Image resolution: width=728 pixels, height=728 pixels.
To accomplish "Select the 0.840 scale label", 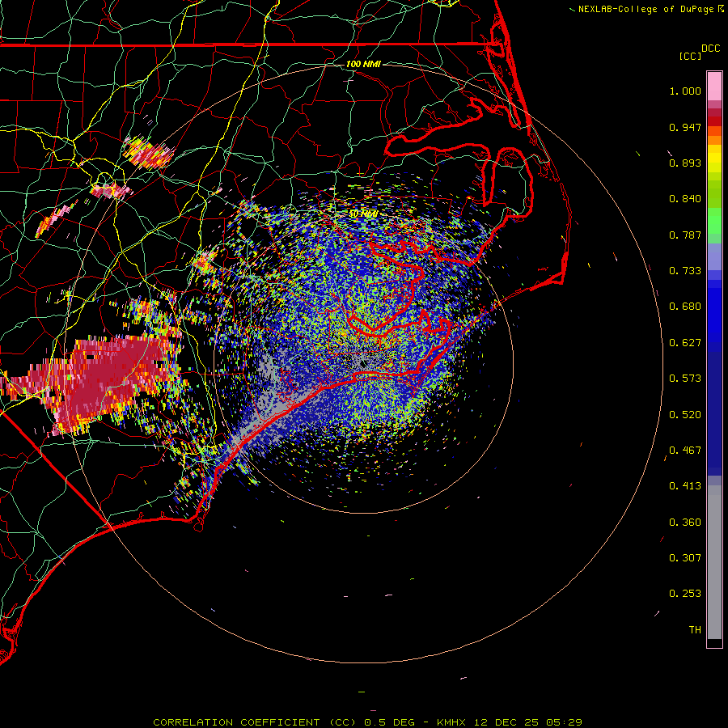I will click(x=685, y=199).
